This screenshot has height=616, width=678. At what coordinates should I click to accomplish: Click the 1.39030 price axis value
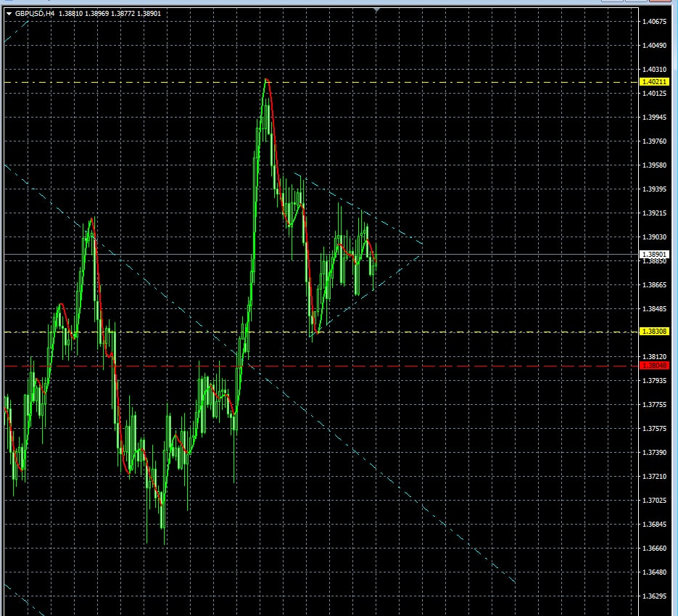click(x=654, y=237)
